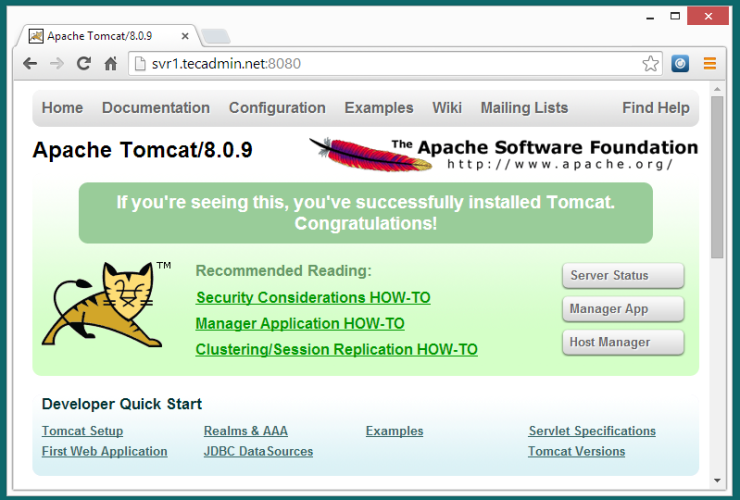This screenshot has height=500, width=740.
Task: Go to the browser home icon
Action: click(x=111, y=63)
